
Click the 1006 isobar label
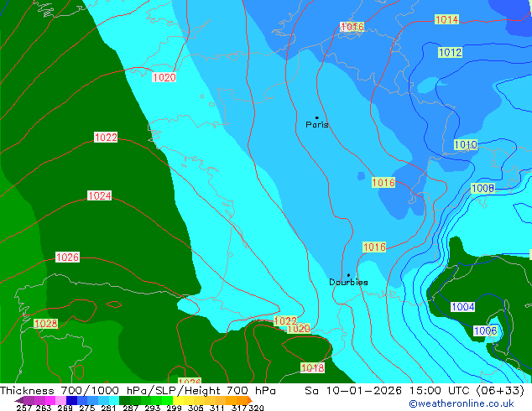485,331
